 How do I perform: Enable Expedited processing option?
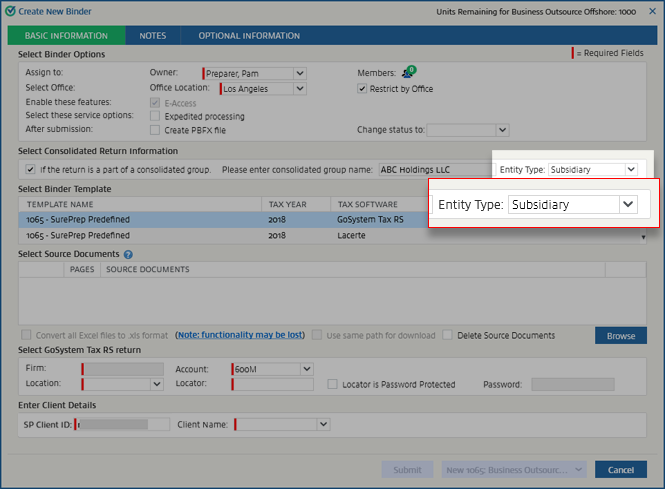point(154,116)
